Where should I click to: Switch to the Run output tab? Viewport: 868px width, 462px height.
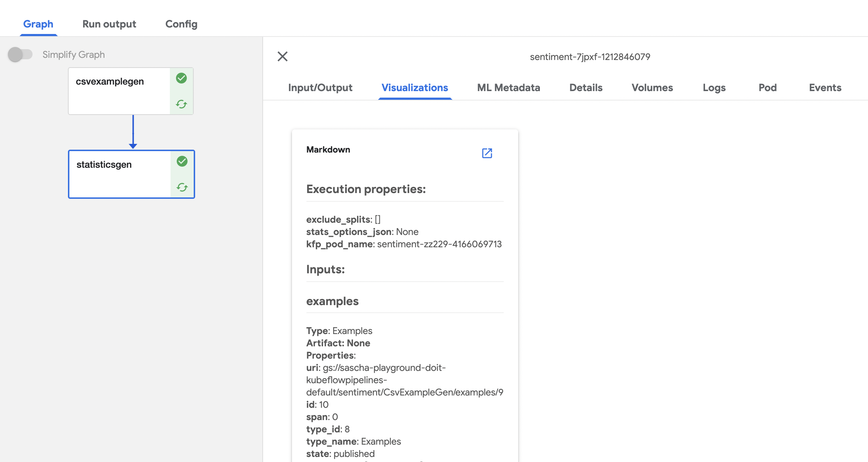pos(109,24)
